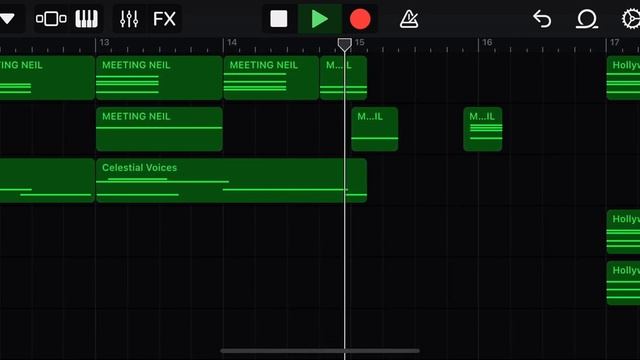
Task: Open track controls mixer sliders icon
Action: pyautogui.click(x=129, y=19)
